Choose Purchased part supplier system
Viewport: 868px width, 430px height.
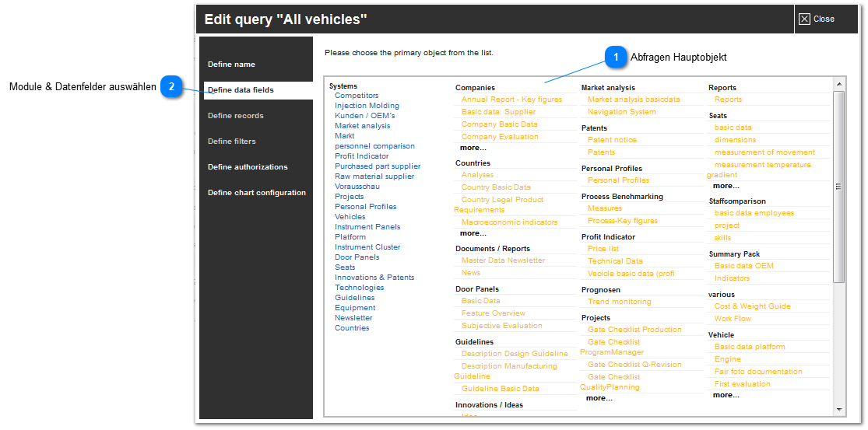coord(378,166)
